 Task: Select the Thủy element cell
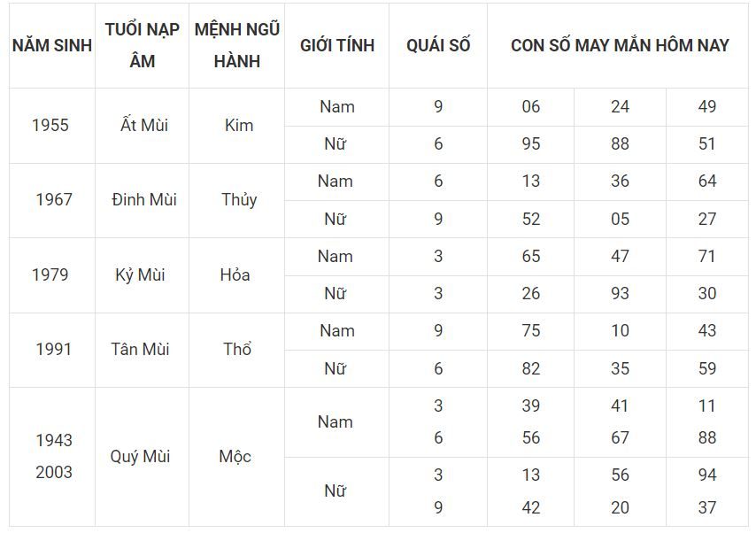[x=236, y=200]
